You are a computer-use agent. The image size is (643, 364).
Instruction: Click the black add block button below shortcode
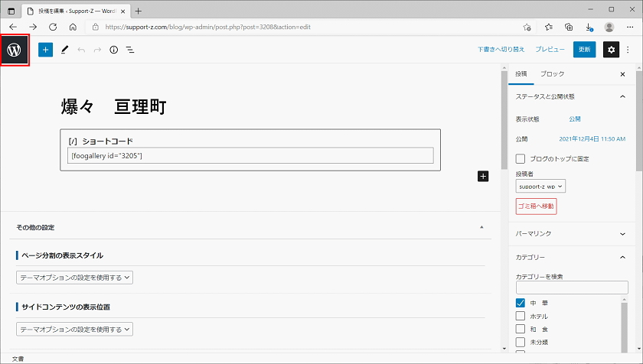tap(483, 176)
